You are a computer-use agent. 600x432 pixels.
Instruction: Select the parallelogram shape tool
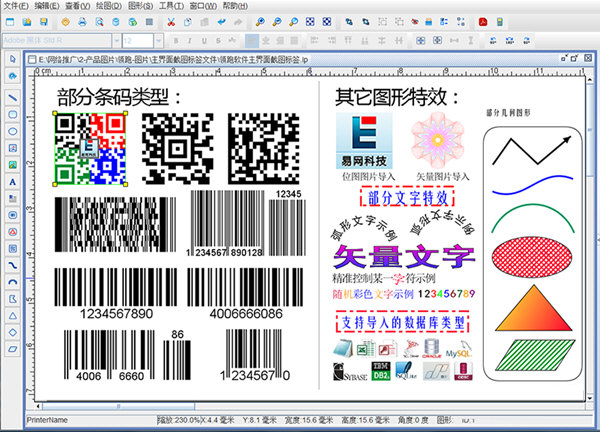click(12, 349)
